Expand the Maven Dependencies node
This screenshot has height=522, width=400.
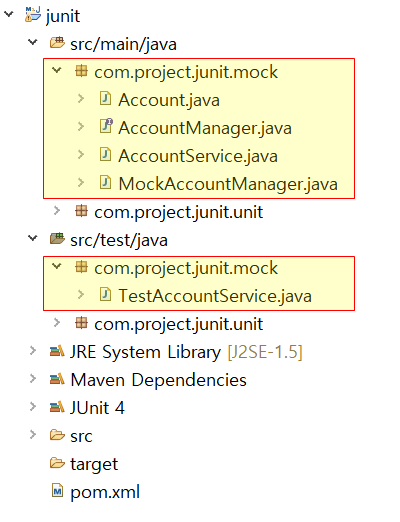(33, 379)
